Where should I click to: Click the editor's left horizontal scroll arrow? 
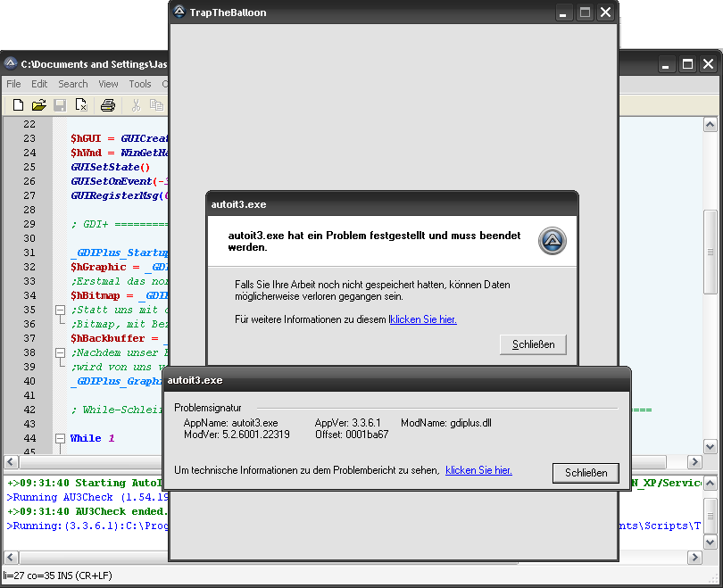click(11, 462)
